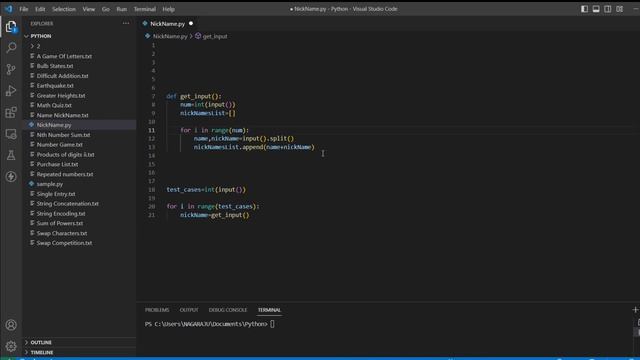Click in the terminal prompt input
640x360 pixels.
click(272, 324)
